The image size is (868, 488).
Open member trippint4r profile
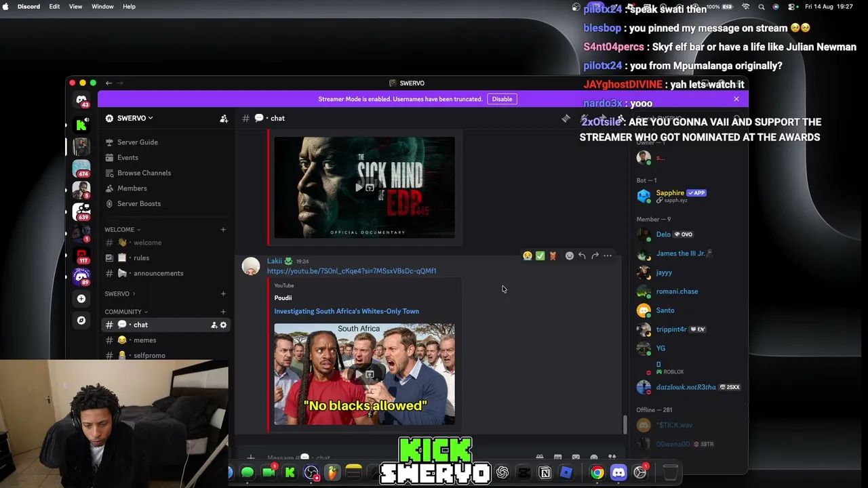pyautogui.click(x=688, y=329)
